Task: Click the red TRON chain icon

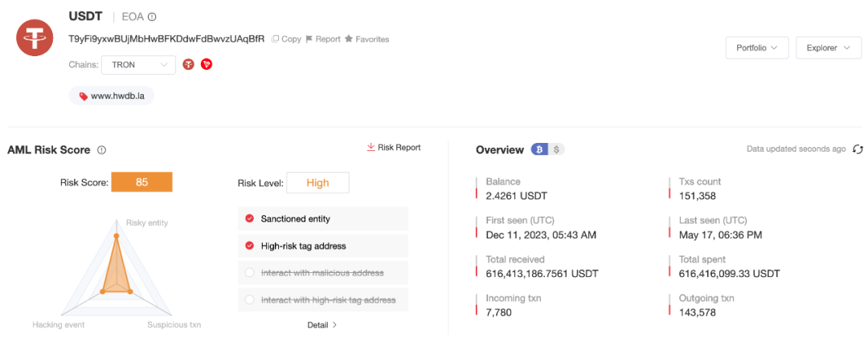Action: [207, 64]
